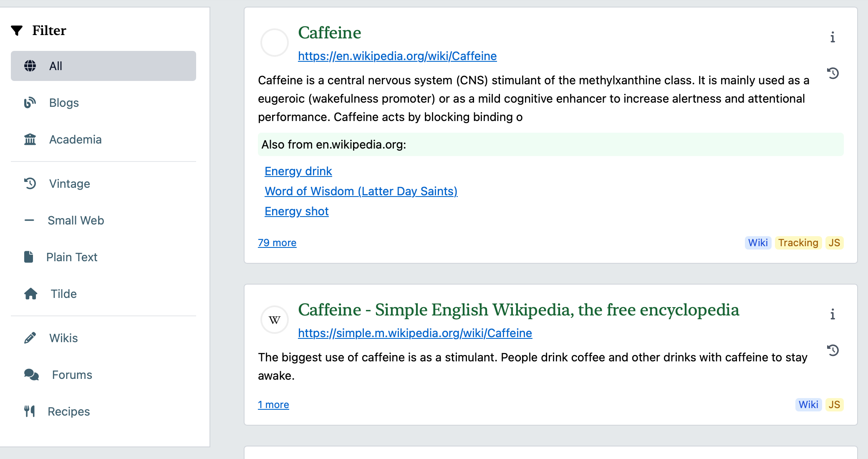Select the Blogs filter
868x459 pixels.
pos(103,103)
